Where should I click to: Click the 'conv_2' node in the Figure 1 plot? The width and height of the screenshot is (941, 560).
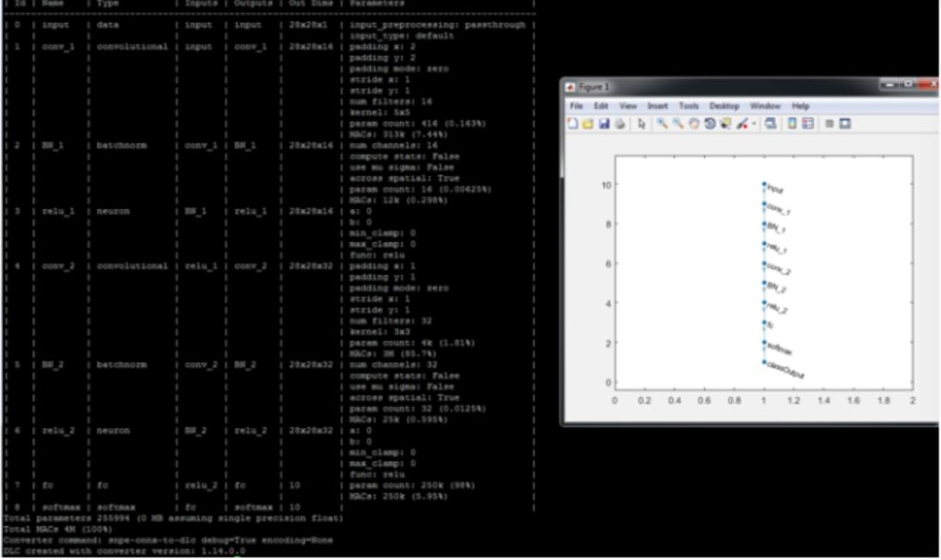pyautogui.click(x=764, y=263)
